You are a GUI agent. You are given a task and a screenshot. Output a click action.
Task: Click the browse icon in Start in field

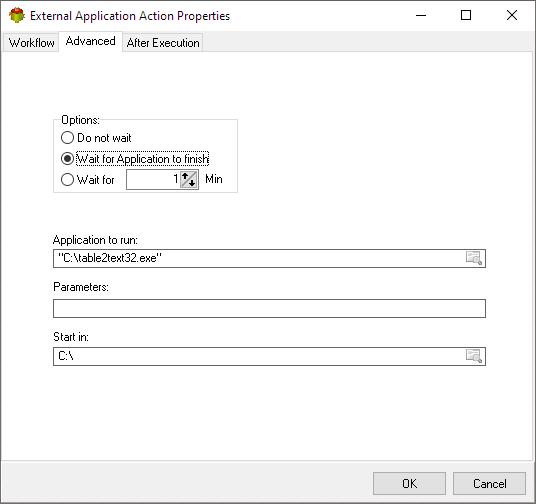click(474, 356)
